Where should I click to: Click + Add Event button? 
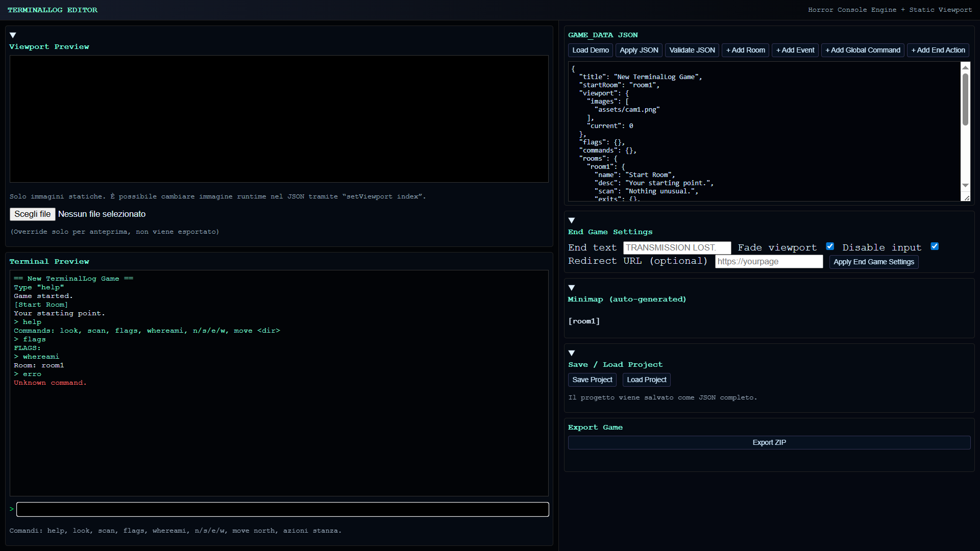click(x=795, y=50)
